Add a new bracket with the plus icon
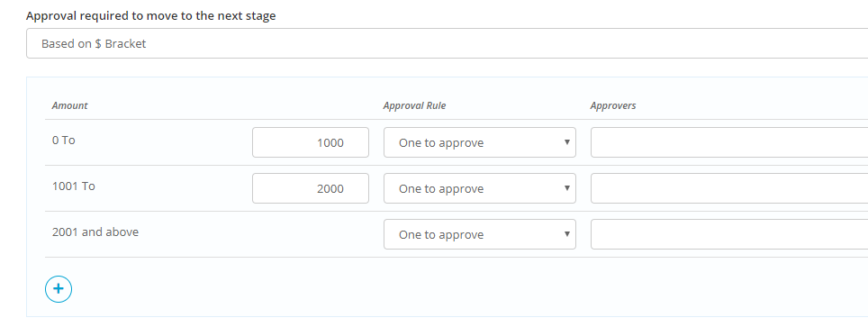This screenshot has width=868, height=327. pos(59,289)
